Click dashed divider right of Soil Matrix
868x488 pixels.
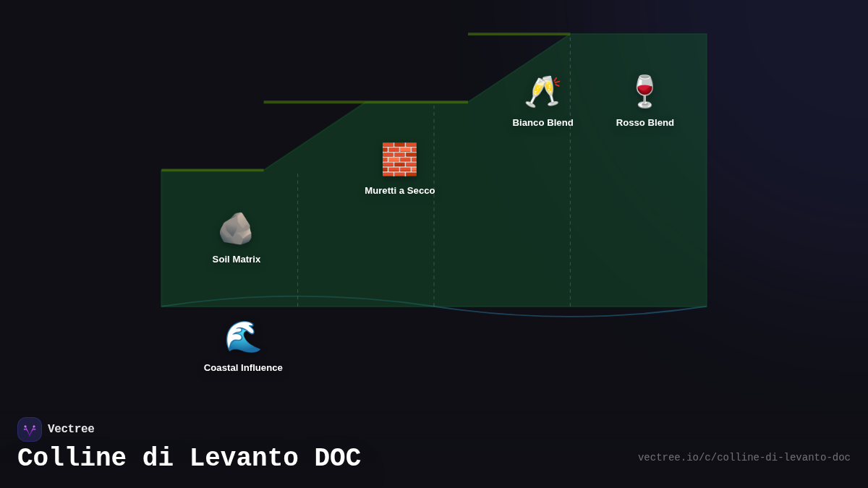click(297, 239)
